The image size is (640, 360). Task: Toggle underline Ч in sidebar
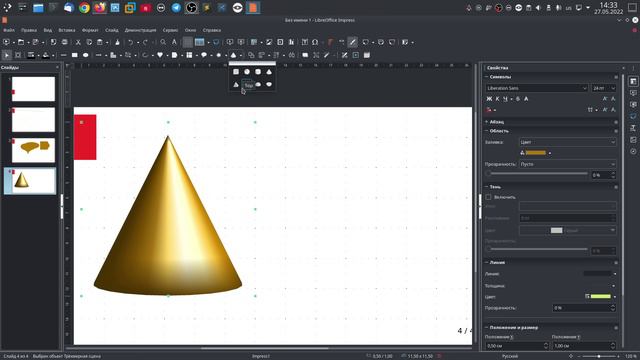[505, 99]
